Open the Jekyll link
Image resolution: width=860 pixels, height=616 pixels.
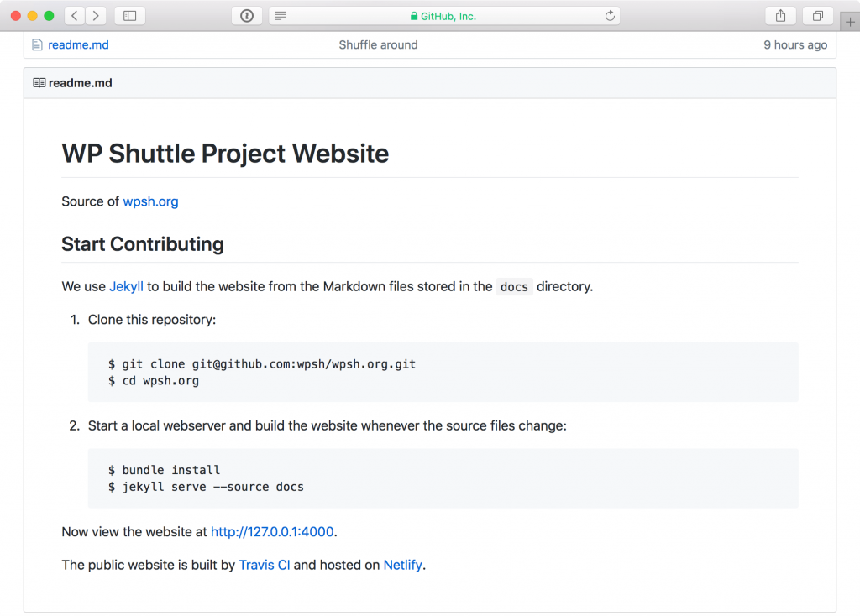126,287
